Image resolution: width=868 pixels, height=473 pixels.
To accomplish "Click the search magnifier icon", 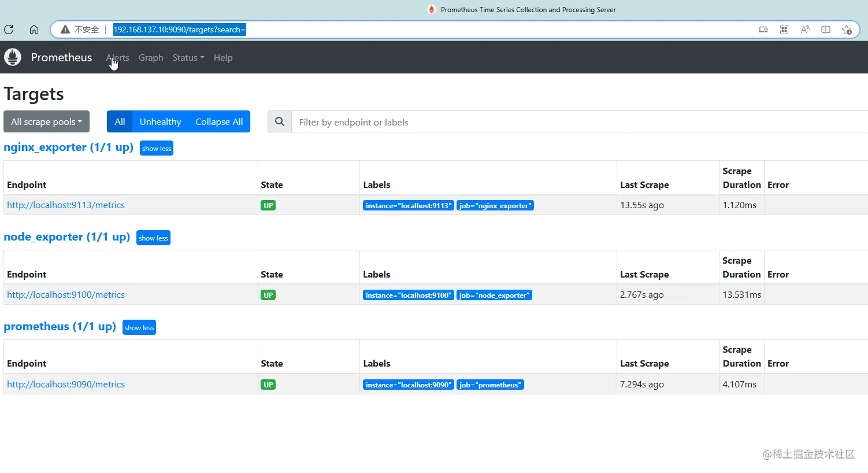I will 280,122.
